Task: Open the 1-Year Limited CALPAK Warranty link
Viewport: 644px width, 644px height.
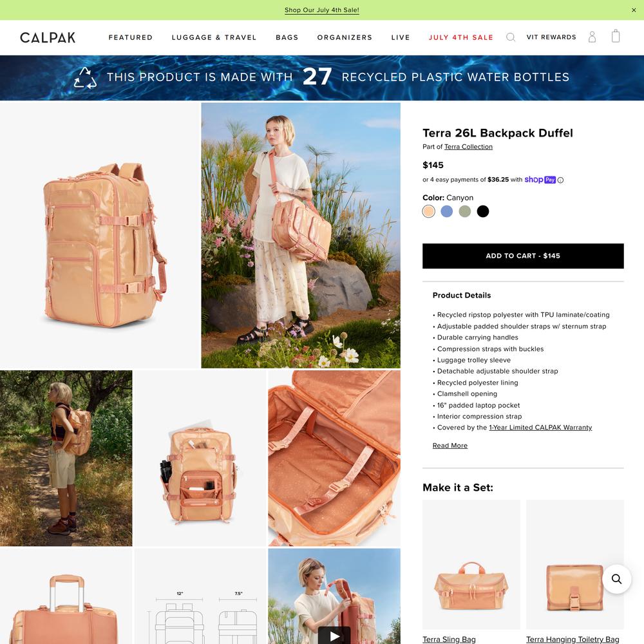Action: pos(540,428)
